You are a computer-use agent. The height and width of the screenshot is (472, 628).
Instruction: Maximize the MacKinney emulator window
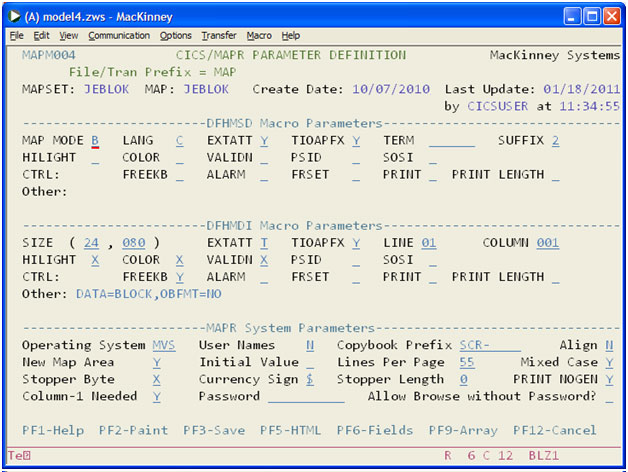(x=592, y=17)
